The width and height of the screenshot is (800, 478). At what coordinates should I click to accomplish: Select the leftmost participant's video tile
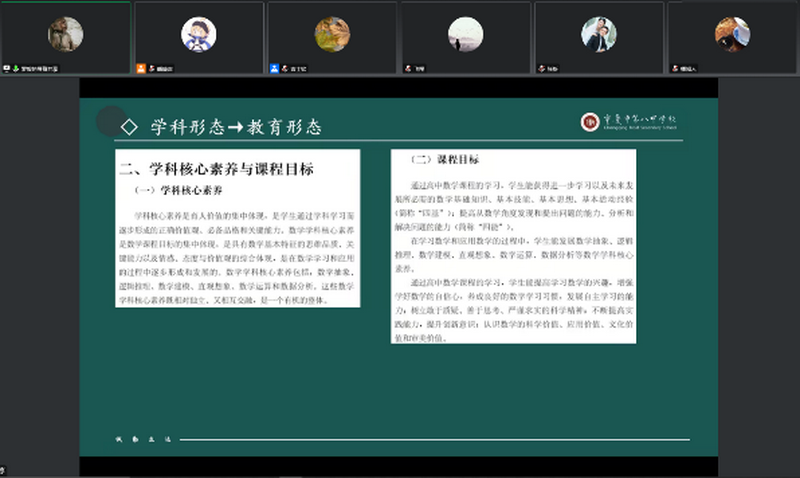(x=66, y=36)
